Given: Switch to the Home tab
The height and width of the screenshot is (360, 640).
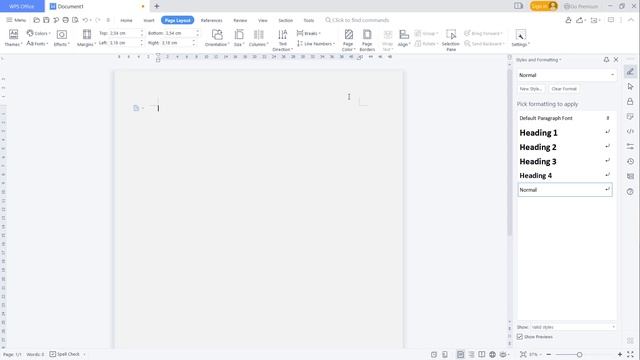Looking at the screenshot, I should [126, 20].
